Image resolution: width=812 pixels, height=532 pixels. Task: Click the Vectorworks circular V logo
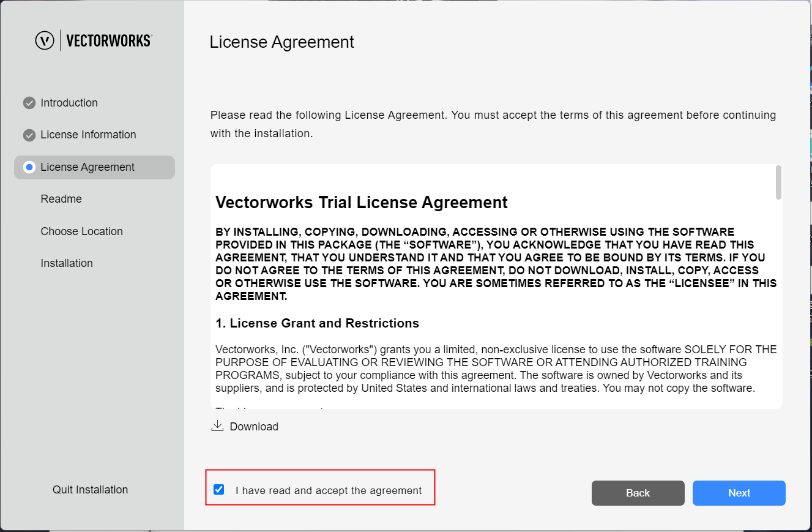(45, 40)
